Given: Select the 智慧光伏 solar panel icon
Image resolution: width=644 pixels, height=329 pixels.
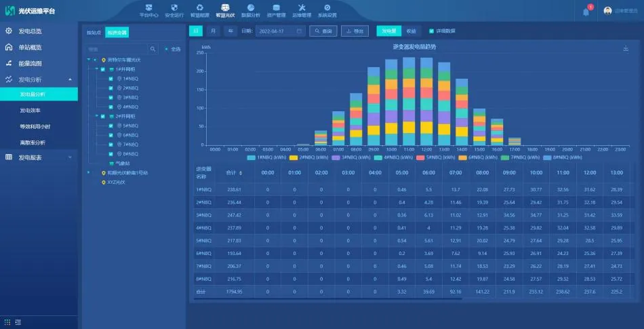Looking at the screenshot, I should 225,7.
